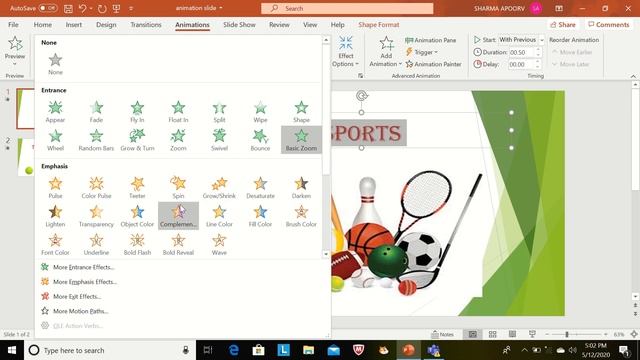
Task: Select the None animation option
Action: click(x=55, y=64)
